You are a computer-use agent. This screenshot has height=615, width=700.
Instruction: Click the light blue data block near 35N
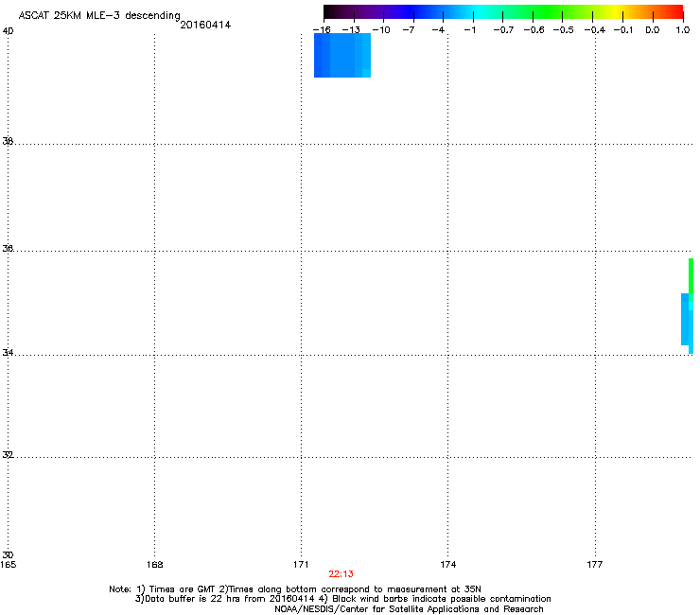(687, 320)
